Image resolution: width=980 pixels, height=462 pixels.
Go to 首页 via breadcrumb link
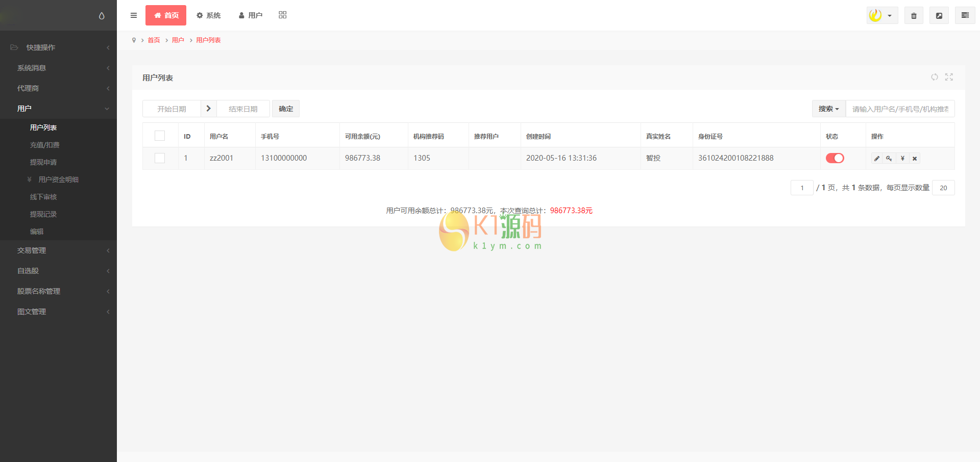(154, 40)
